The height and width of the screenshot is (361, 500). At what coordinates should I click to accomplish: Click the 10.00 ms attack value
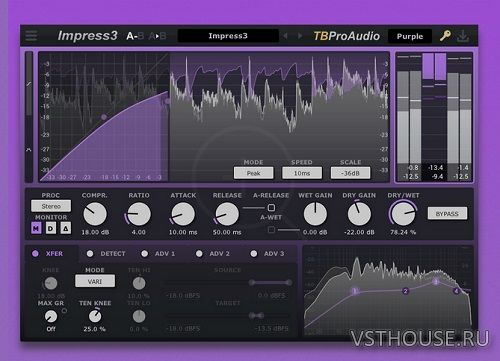(x=183, y=232)
